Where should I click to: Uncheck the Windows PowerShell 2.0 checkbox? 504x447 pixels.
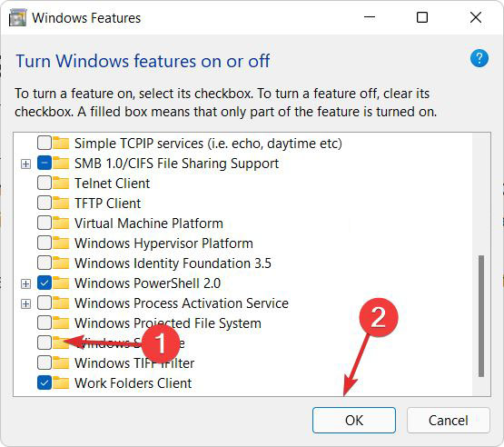(44, 283)
